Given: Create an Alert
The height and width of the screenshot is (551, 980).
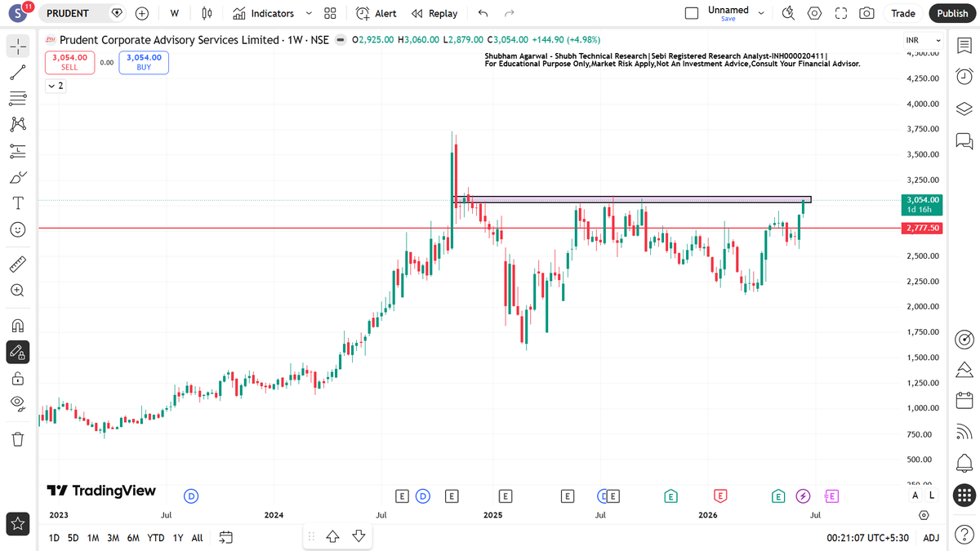Looking at the screenshot, I should pos(376,13).
